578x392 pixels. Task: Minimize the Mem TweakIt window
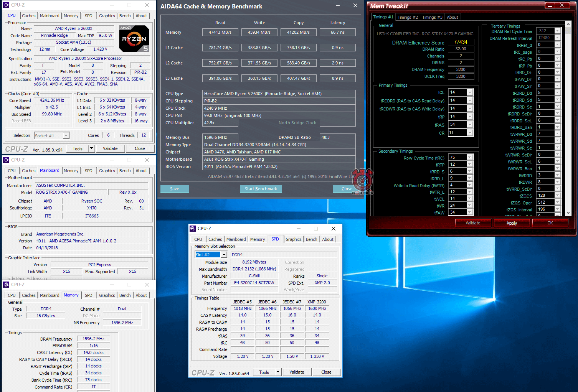tap(550, 5)
